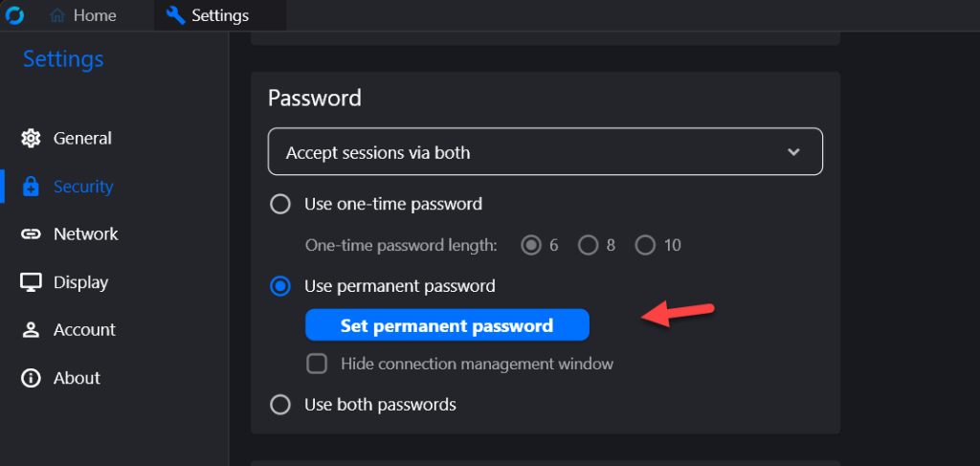This screenshot has height=466, width=980.
Task: Click the About info icon
Action: [31, 378]
